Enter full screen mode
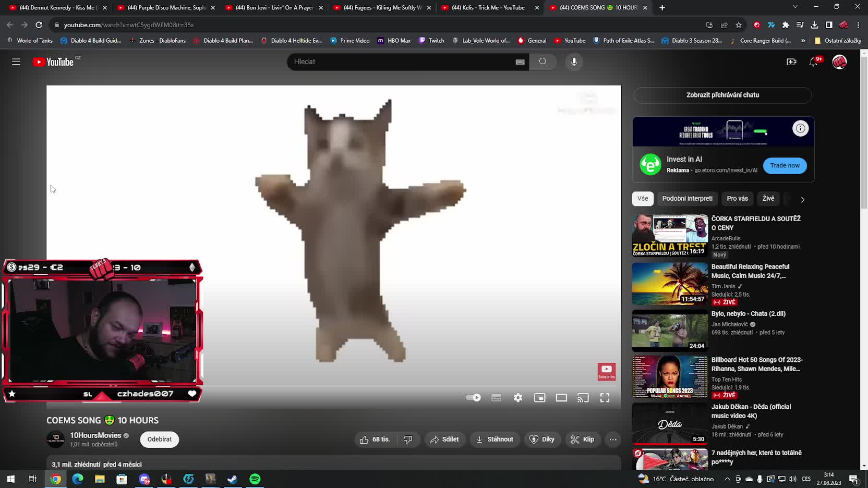The image size is (868, 488). click(x=605, y=398)
